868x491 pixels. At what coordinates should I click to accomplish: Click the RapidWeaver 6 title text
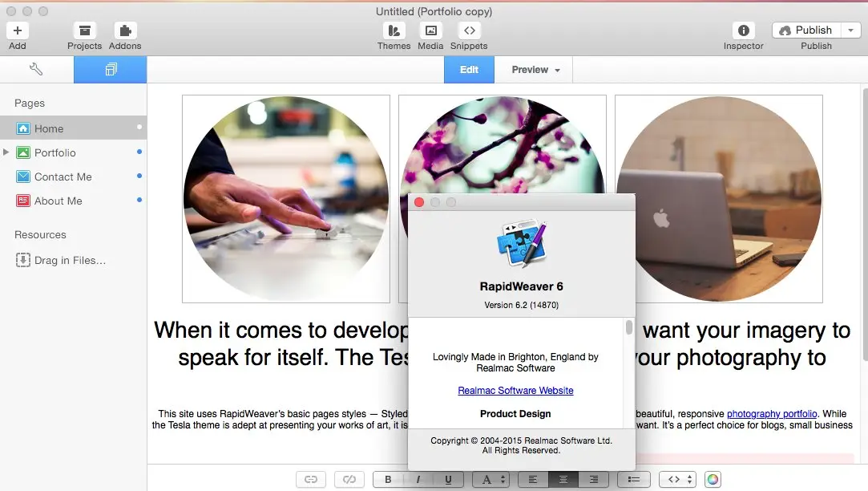(522, 286)
